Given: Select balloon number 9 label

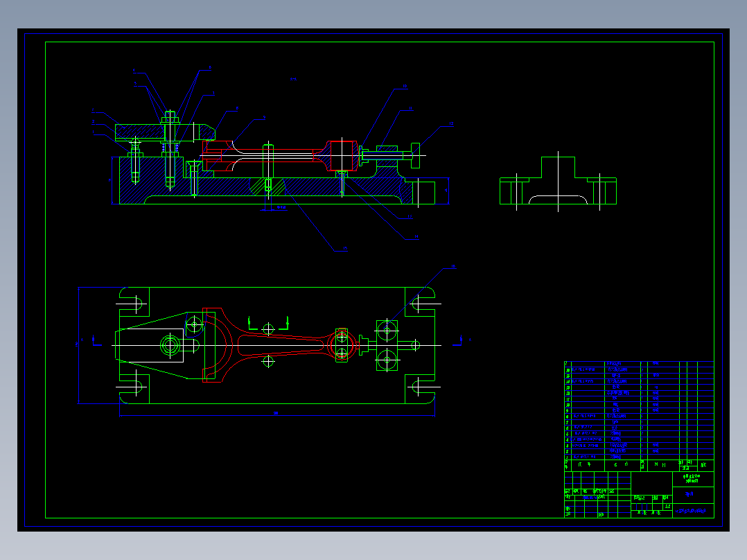Looking at the screenshot, I should pyautogui.click(x=264, y=118).
